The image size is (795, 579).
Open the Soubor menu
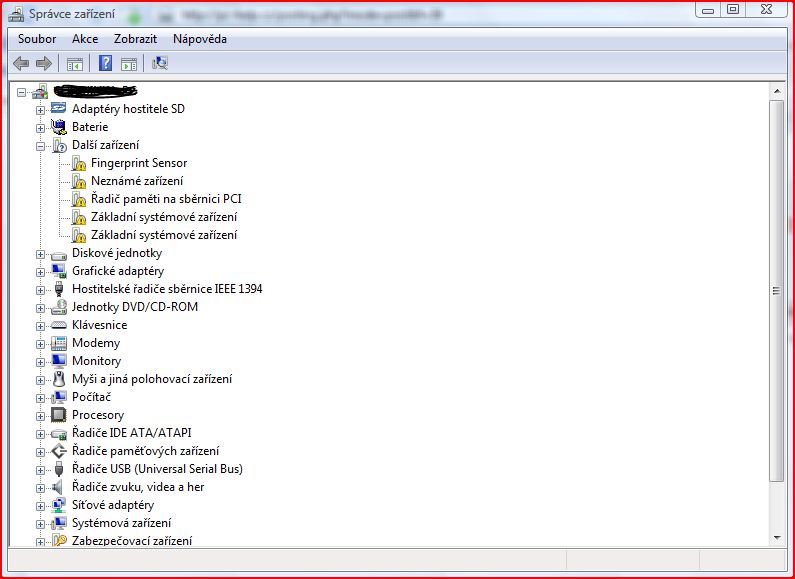(37, 39)
